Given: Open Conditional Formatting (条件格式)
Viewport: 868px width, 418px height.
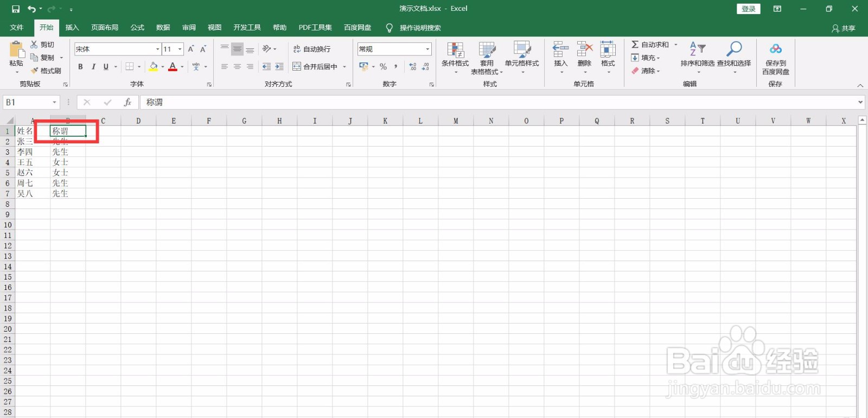Looking at the screenshot, I should [x=455, y=58].
